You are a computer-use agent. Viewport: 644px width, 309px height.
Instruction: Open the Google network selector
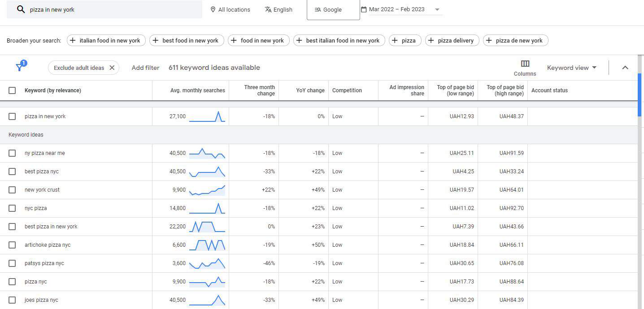333,9
